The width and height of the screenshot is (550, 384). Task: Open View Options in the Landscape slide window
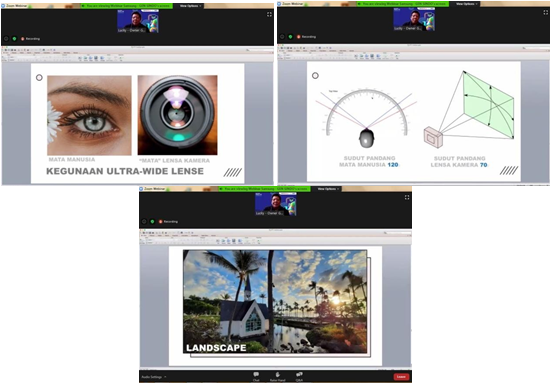click(328, 189)
